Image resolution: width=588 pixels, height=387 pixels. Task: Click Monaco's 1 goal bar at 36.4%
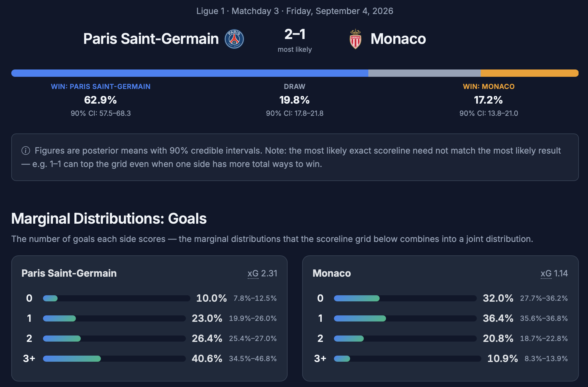coord(405,318)
